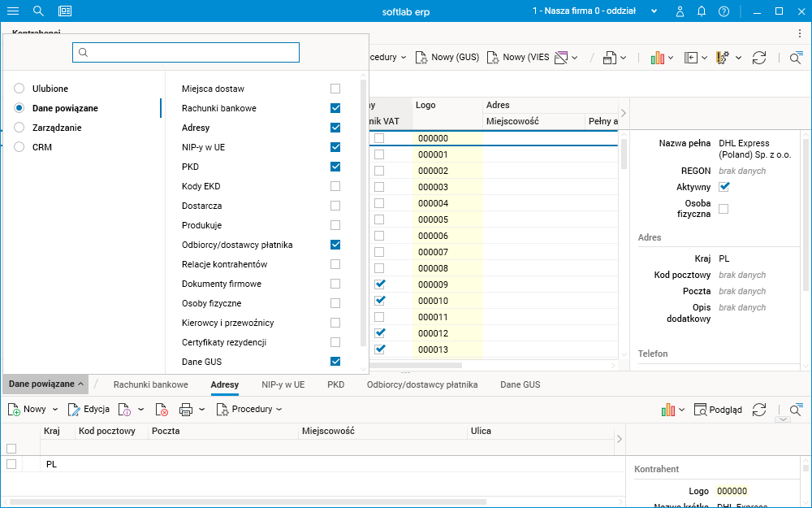
Task: Click the search field in the popup panel
Action: coord(186,52)
